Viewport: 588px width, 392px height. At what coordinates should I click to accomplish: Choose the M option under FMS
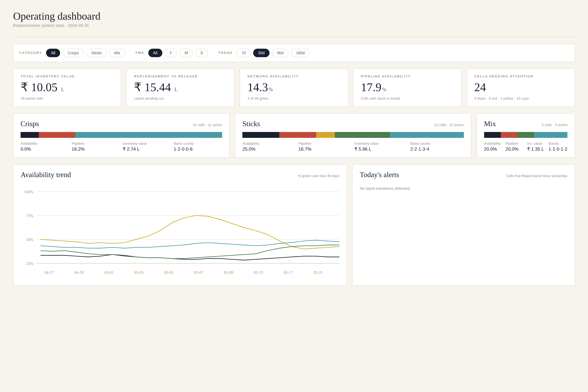(x=186, y=53)
